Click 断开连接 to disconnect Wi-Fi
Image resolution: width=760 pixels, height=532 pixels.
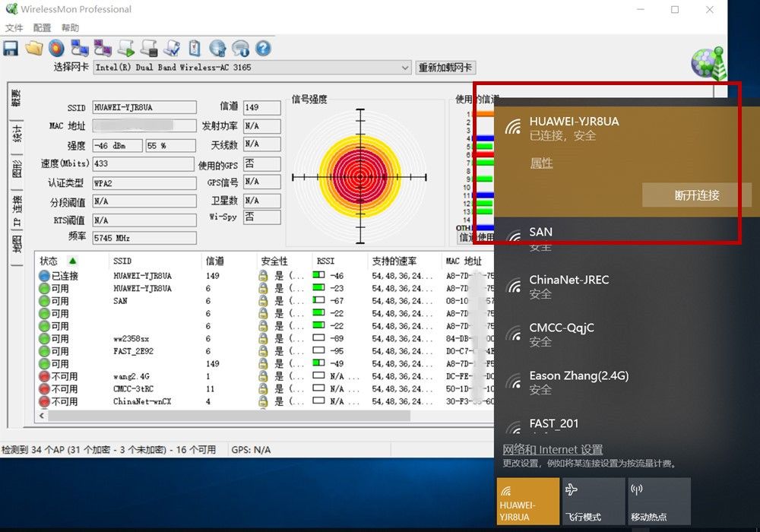696,195
